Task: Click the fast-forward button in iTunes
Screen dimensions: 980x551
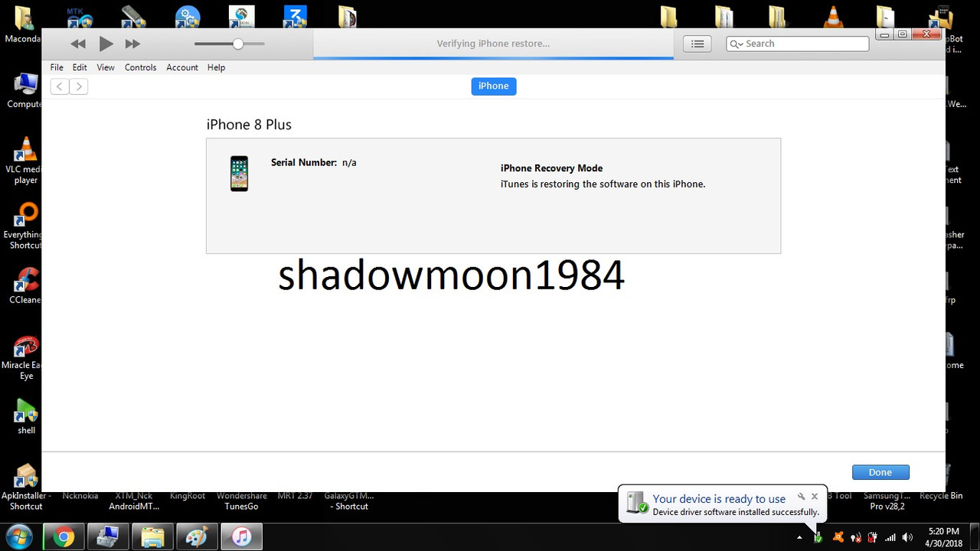Action: (x=132, y=44)
